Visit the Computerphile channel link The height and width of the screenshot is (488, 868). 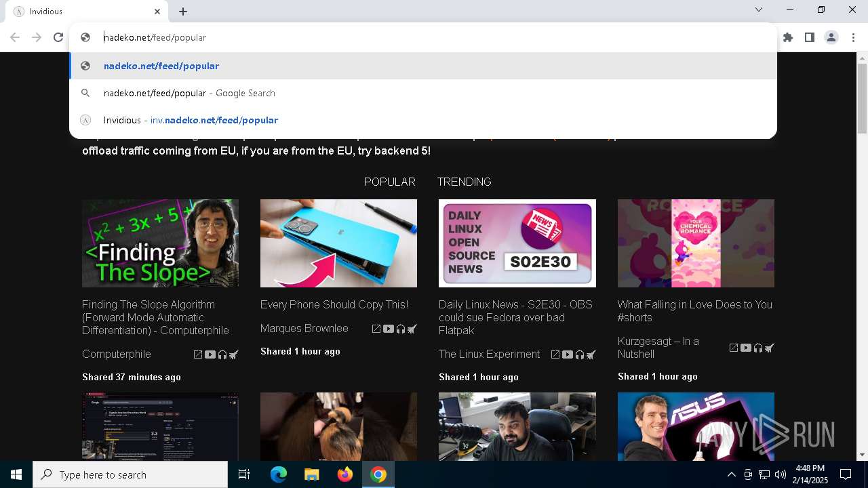tap(117, 354)
